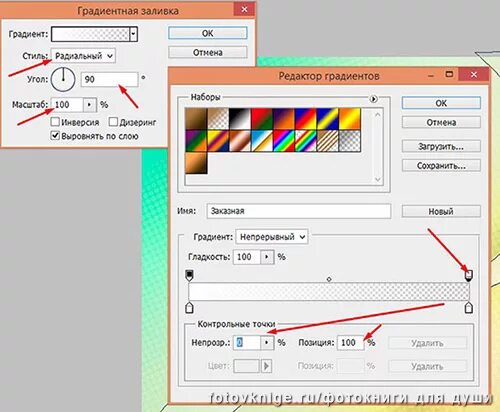Open the Гладкость slider arrow
This screenshot has height=412, width=500.
point(267,257)
